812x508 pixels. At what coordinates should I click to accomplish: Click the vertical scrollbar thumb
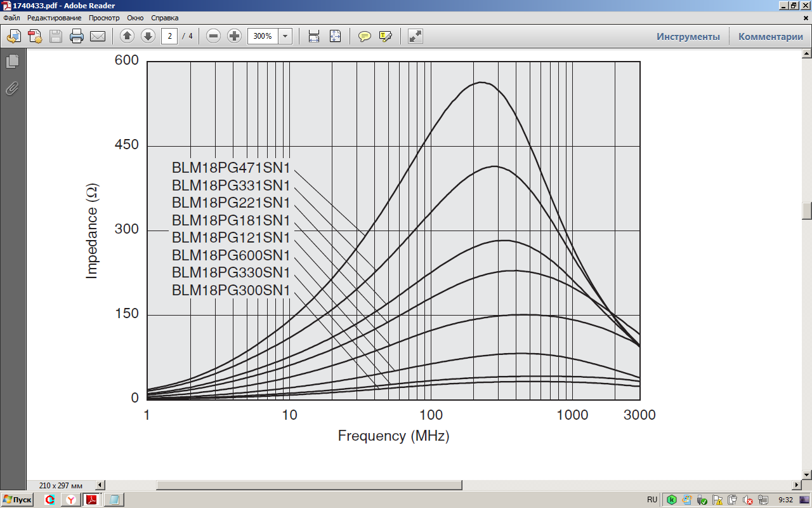click(807, 211)
